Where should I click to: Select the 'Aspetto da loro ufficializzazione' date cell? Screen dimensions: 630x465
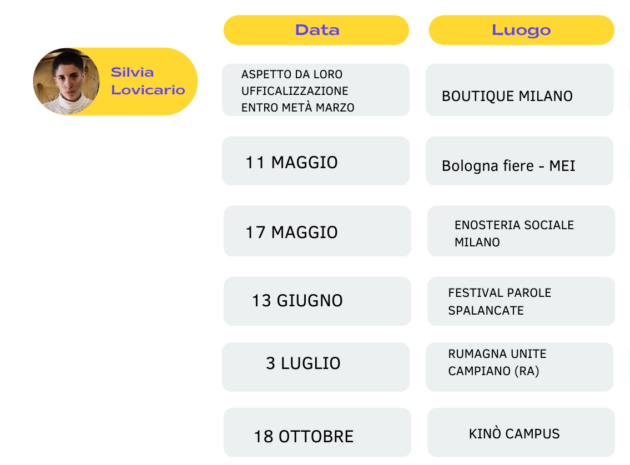coord(316,90)
